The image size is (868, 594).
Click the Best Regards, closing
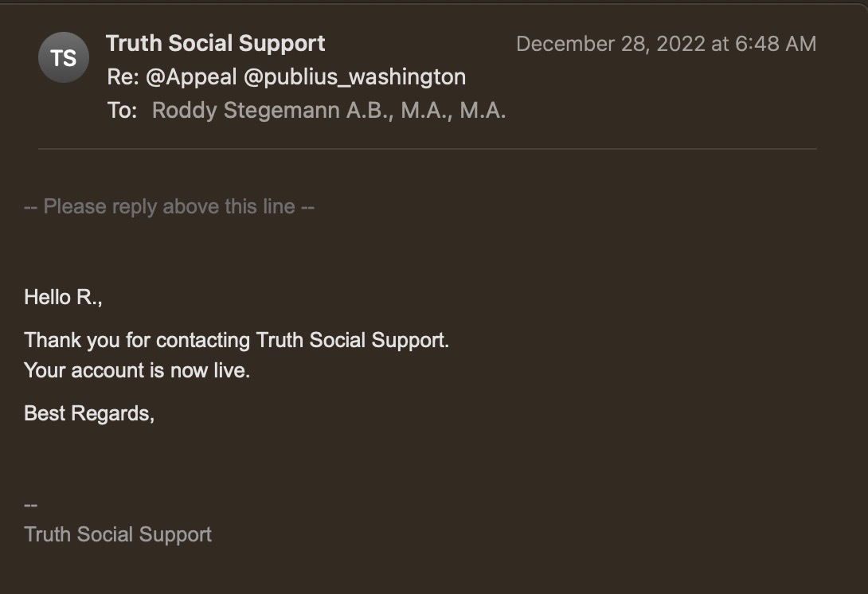click(x=89, y=413)
